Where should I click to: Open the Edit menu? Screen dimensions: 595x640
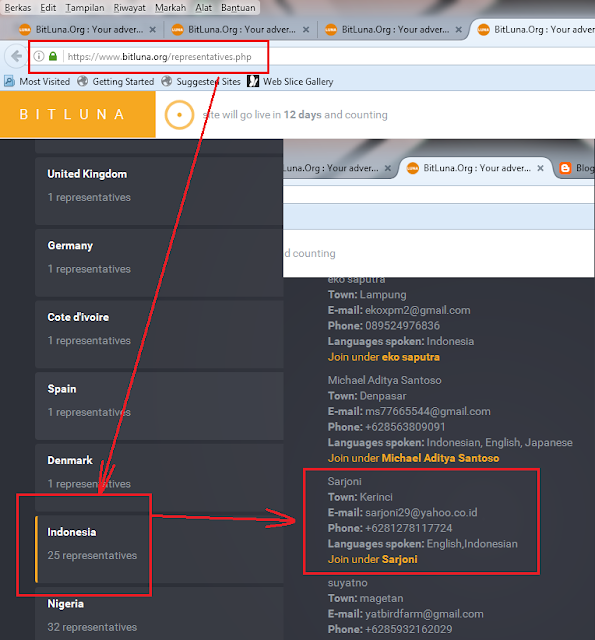(48, 7)
